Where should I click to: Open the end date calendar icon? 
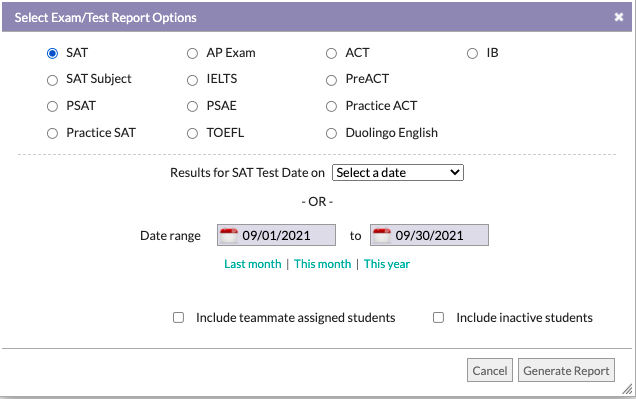382,235
